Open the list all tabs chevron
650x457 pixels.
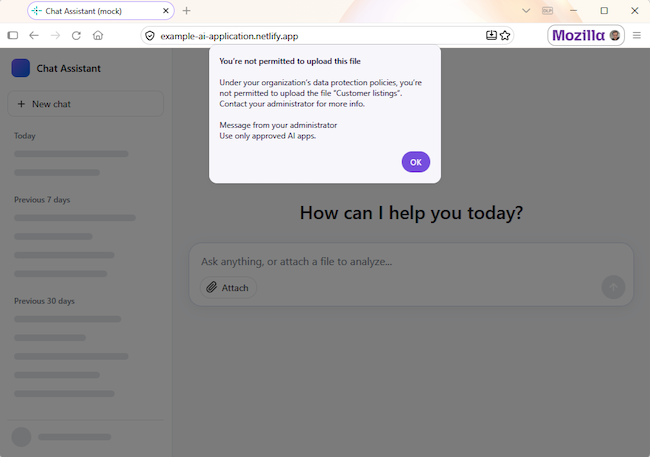click(526, 11)
